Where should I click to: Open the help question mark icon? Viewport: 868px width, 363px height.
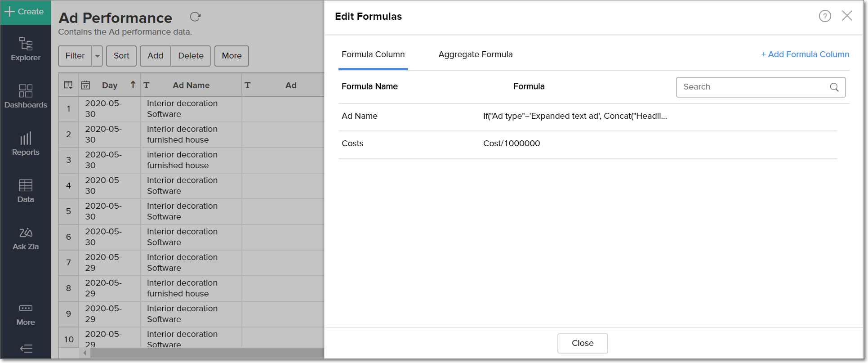pos(825,16)
